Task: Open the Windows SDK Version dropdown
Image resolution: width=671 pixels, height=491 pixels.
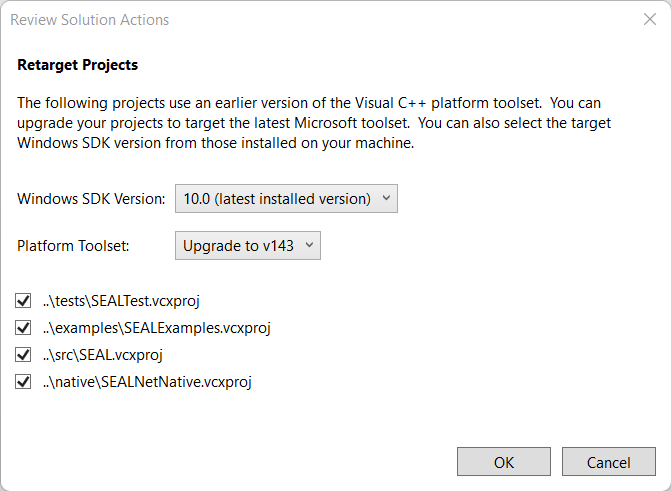Action: point(286,199)
